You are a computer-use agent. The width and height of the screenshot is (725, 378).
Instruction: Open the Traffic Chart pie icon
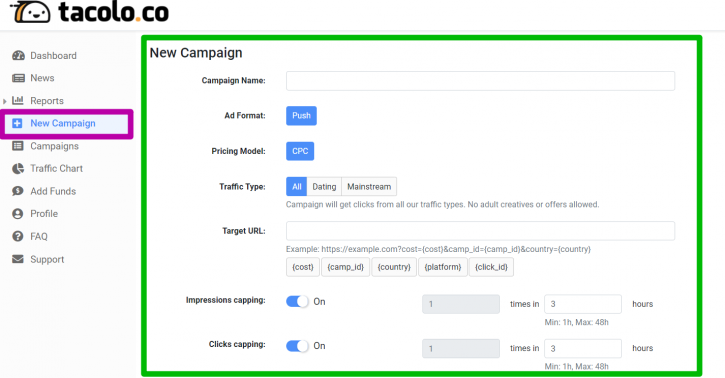pyautogui.click(x=18, y=169)
